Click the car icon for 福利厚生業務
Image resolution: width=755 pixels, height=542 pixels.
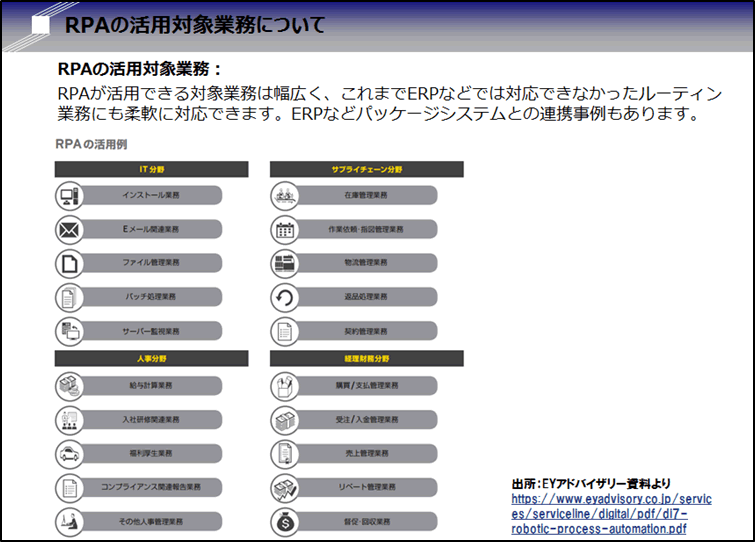69,453
